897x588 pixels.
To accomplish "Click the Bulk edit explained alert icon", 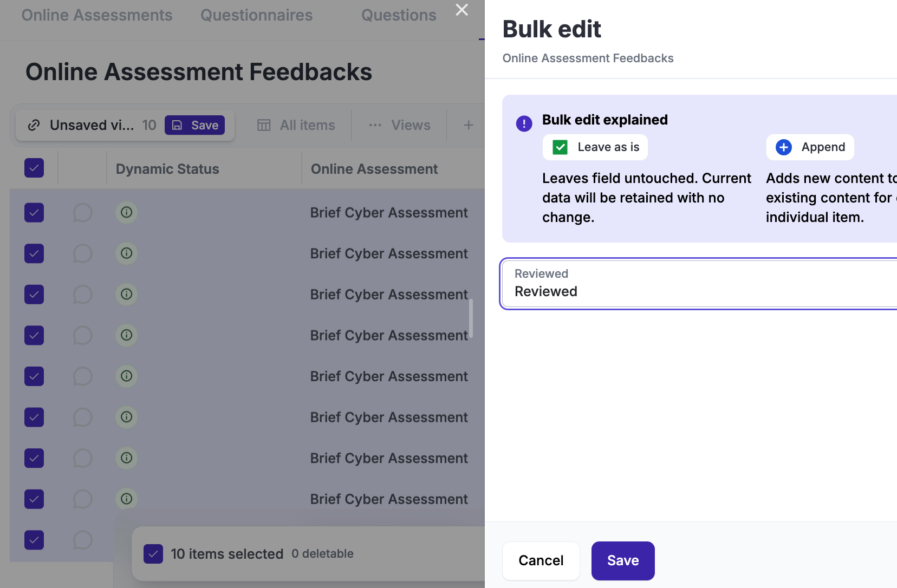I will coord(524,123).
